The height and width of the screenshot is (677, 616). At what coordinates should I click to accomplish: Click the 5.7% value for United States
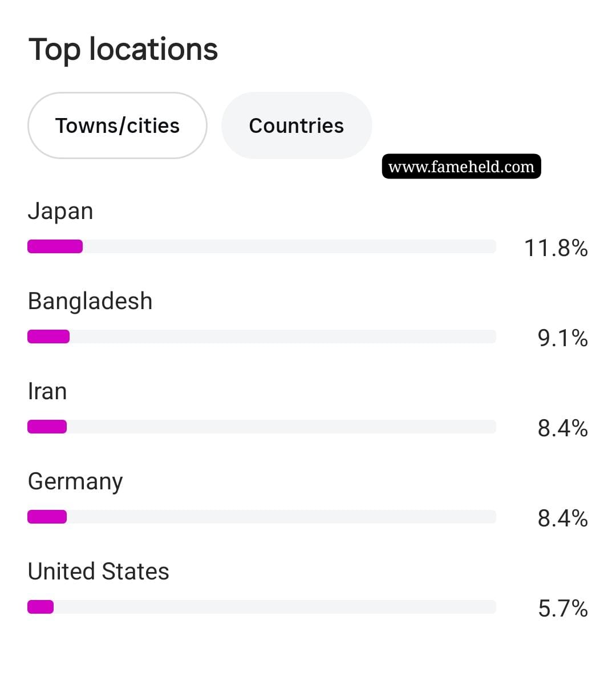click(563, 609)
